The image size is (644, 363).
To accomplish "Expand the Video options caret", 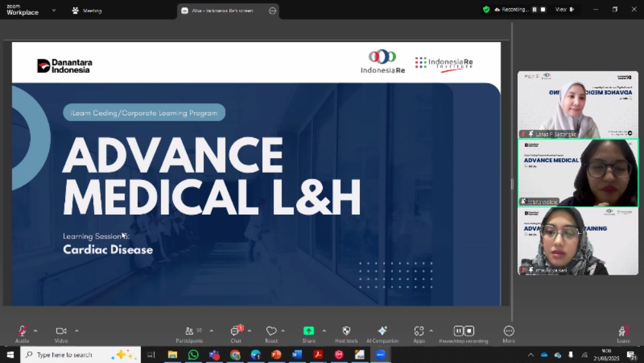I will click(77, 331).
